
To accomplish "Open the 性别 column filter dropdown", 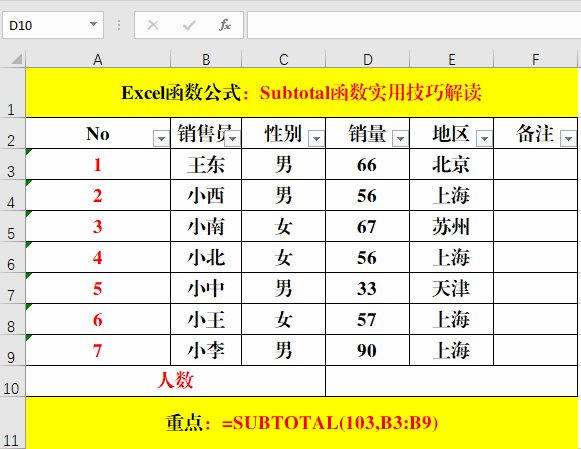I will point(316,139).
